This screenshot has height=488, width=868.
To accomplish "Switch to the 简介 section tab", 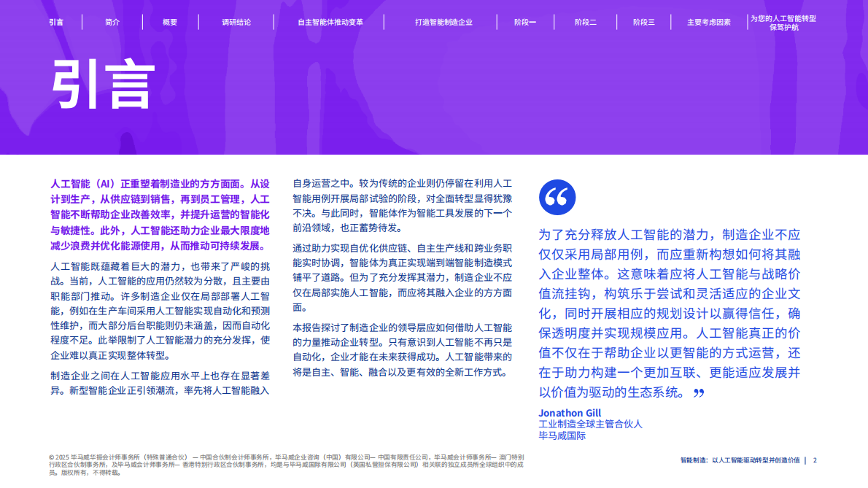I will tap(111, 22).
